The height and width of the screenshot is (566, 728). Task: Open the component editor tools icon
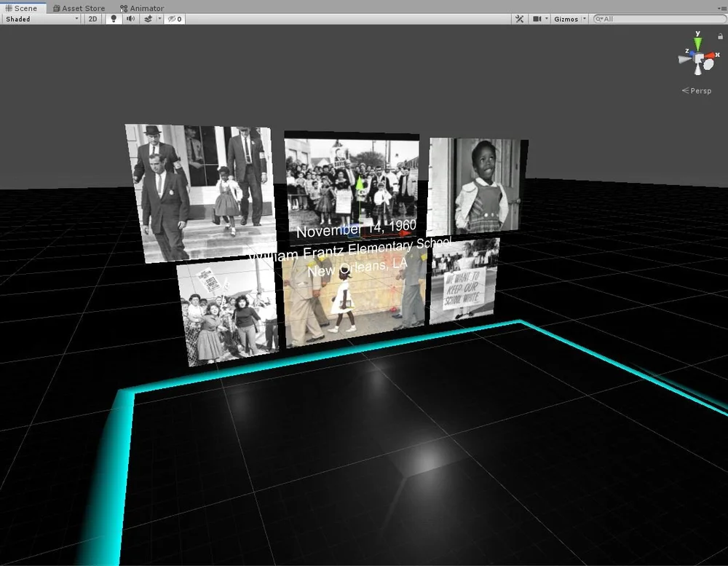coord(520,19)
